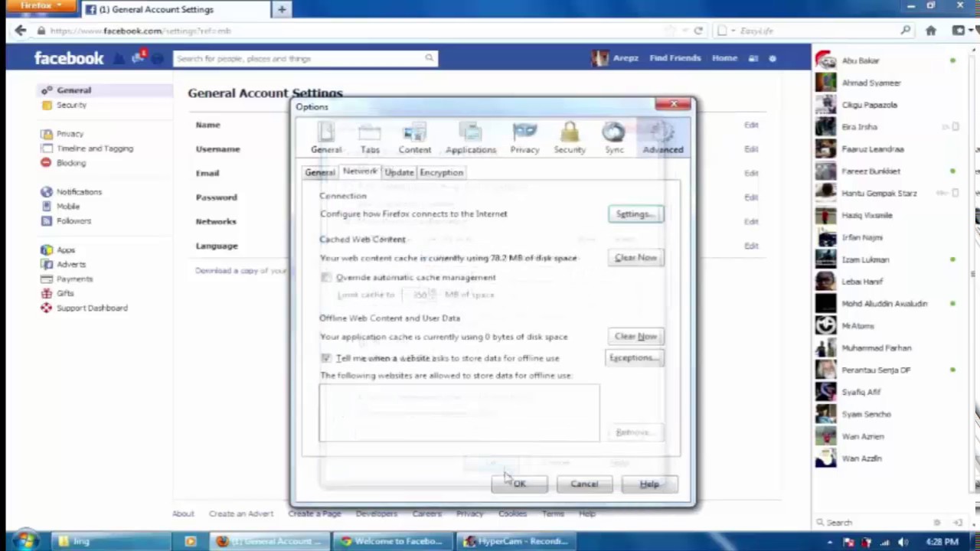Image resolution: width=980 pixels, height=551 pixels.
Task: Open the HyperCam recorder from the taskbar
Action: (x=517, y=541)
